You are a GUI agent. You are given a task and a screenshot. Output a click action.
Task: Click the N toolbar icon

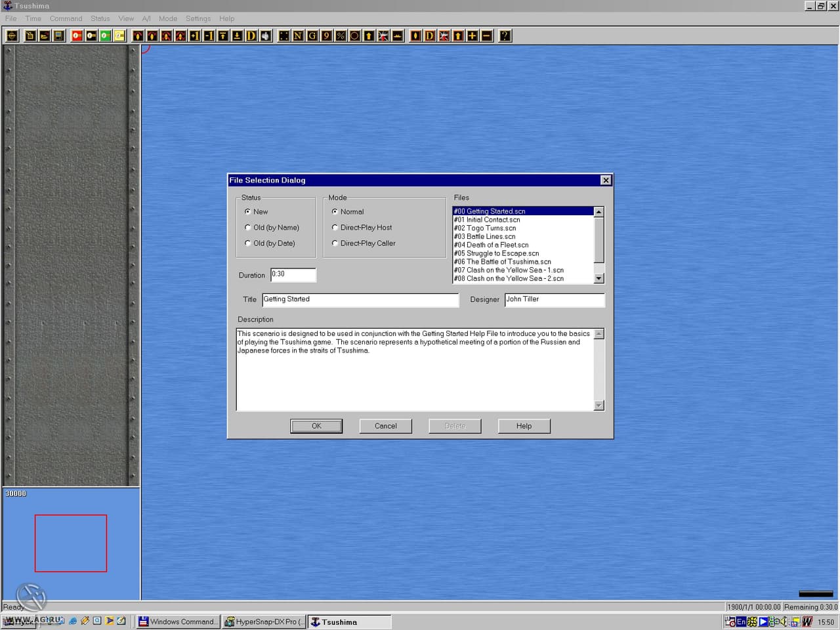click(x=298, y=35)
